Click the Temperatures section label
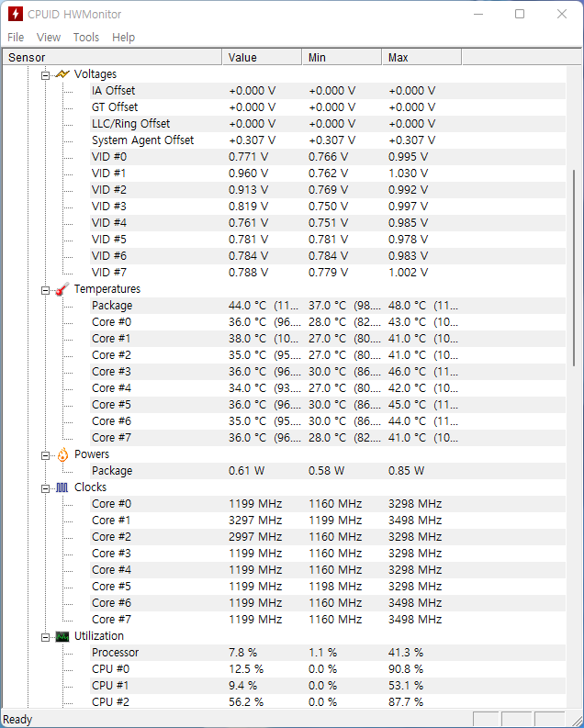Viewport: 584px width, 728px height. 107,289
